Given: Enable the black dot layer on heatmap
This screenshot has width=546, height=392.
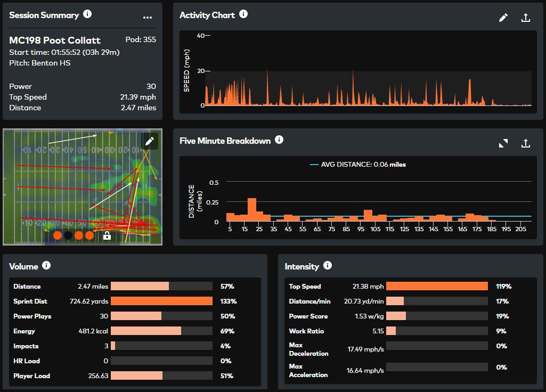Looking at the screenshot, I should pyautogui.click(x=68, y=235).
